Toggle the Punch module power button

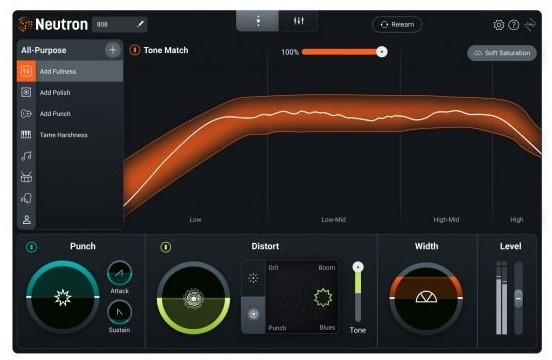(31, 247)
